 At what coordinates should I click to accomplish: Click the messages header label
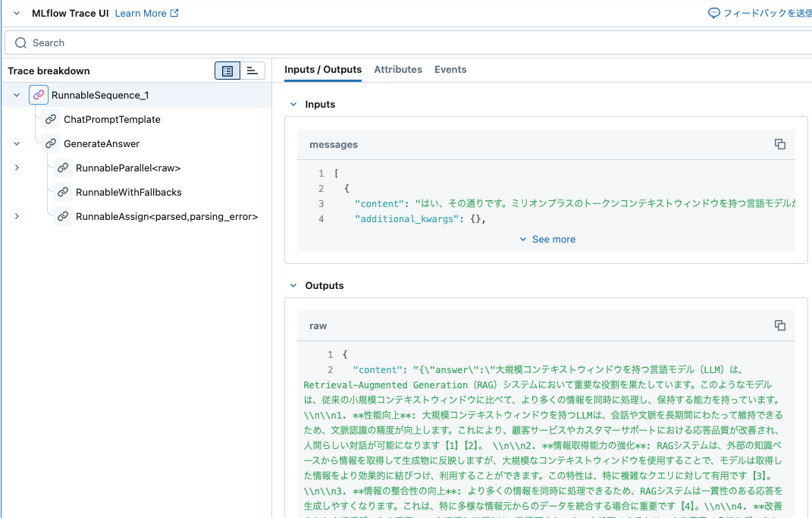point(334,145)
